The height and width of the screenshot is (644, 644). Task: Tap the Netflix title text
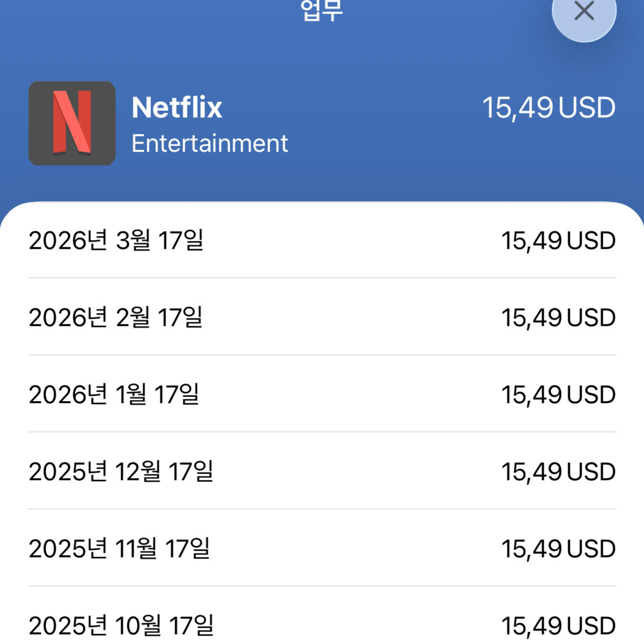[177, 107]
